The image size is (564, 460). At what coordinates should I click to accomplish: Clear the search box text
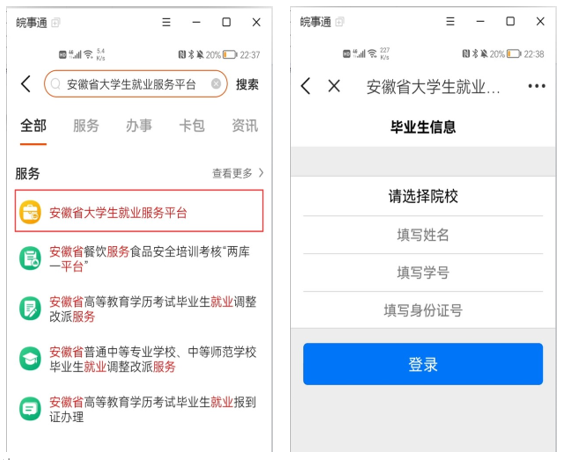(x=216, y=84)
